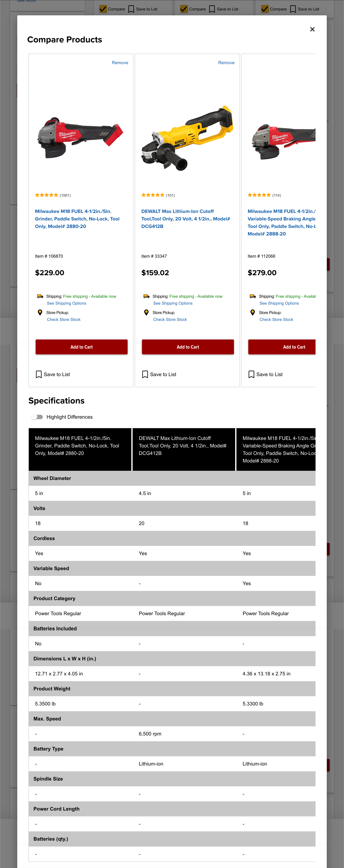Uncheck the first Compare checkbox behind the dialog
The width and height of the screenshot is (344, 868).
click(x=103, y=9)
